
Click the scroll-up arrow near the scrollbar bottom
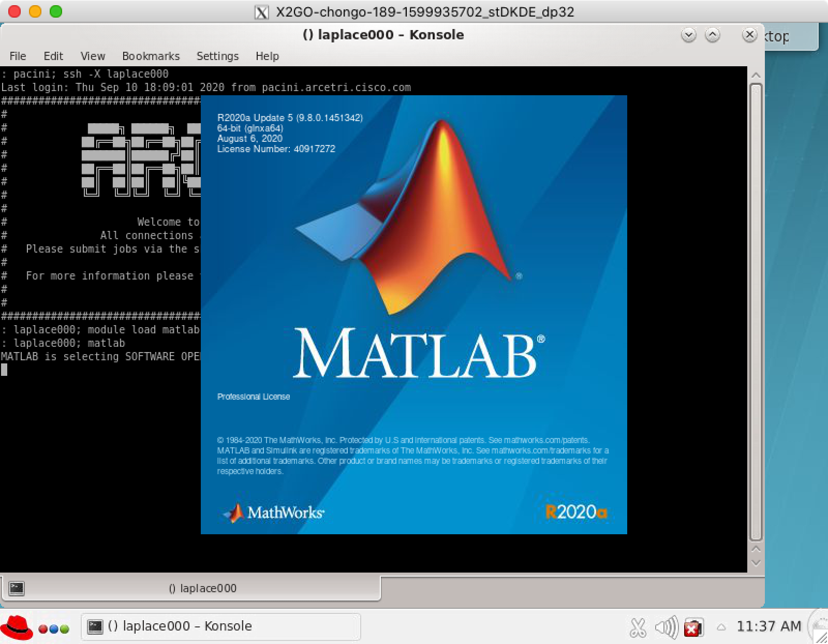(x=756, y=549)
